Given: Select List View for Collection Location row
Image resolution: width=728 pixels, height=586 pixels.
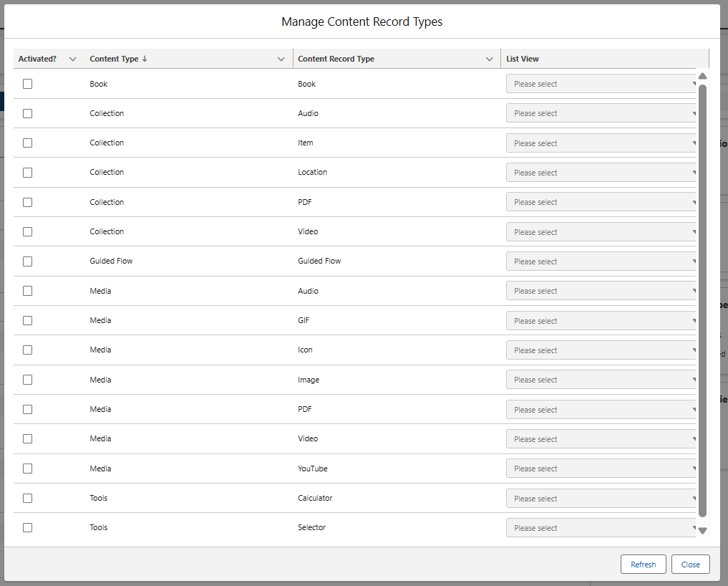Looking at the screenshot, I should [x=602, y=173].
